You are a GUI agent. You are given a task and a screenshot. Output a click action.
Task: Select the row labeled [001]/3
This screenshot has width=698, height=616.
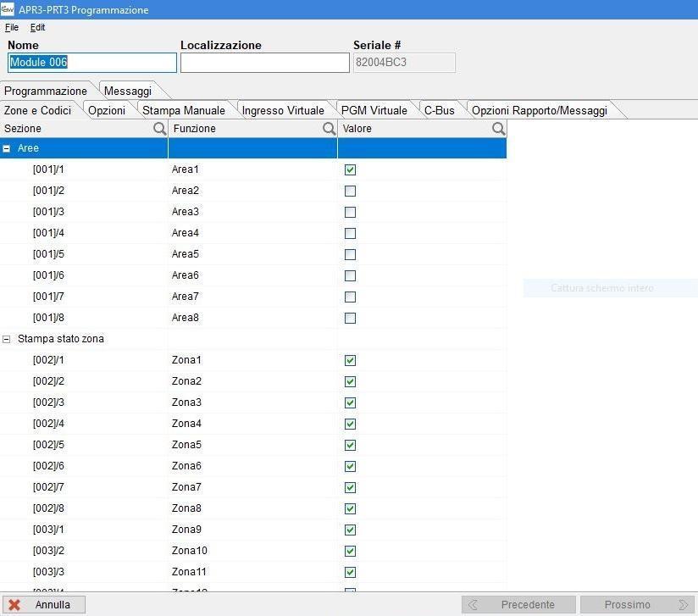tap(252, 212)
